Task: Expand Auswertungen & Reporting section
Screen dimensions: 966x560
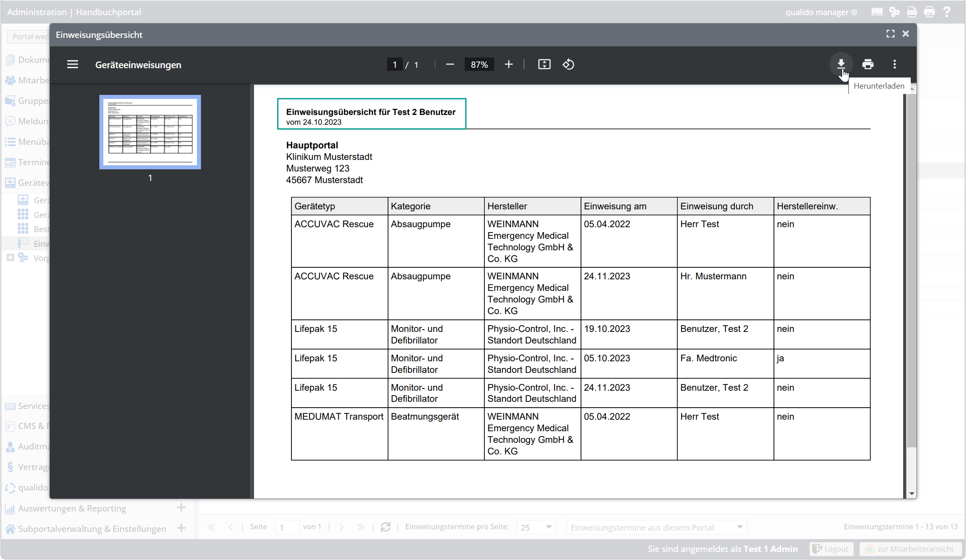Action: 181,507
